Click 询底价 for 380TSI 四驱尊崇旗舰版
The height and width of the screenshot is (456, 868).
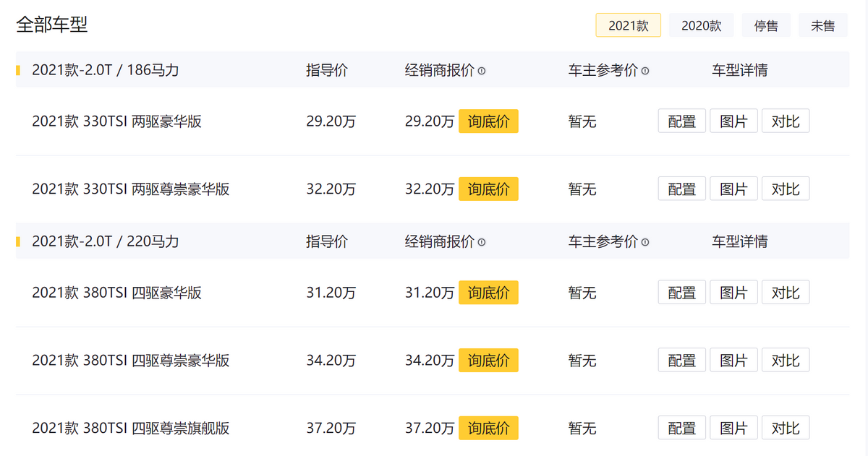pos(488,428)
